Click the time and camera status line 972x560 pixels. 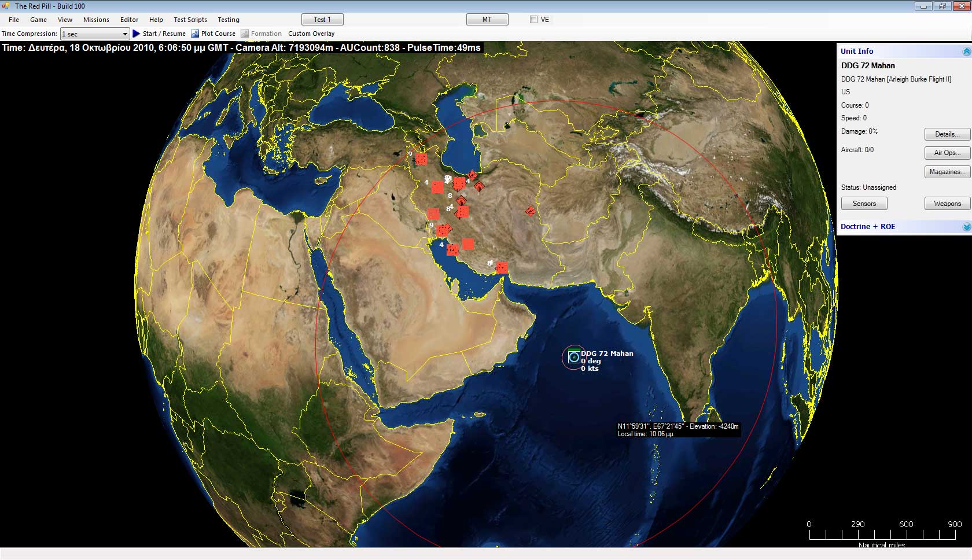coord(241,47)
